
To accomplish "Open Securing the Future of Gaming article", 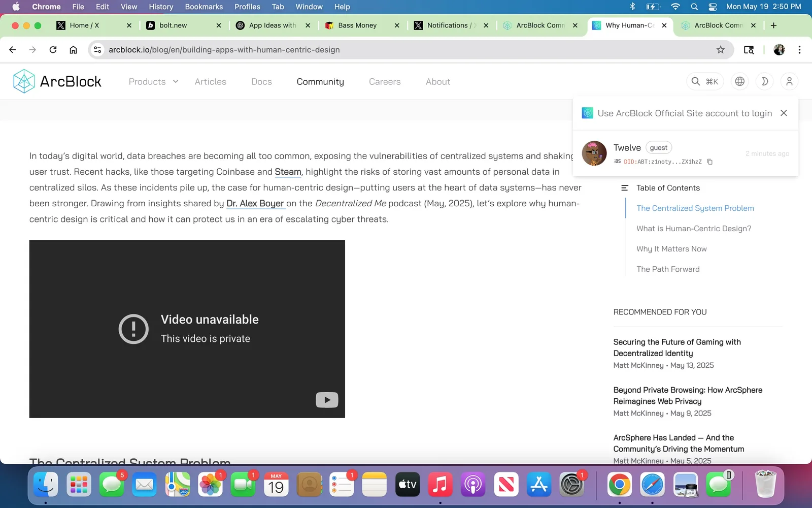I will pos(677,347).
